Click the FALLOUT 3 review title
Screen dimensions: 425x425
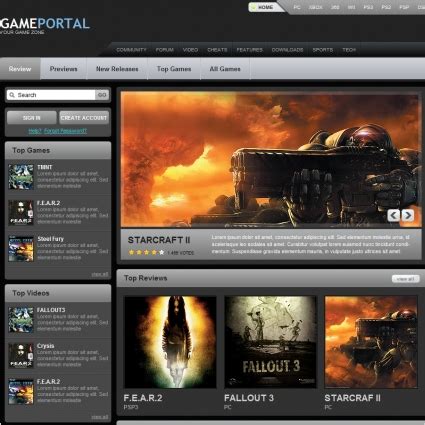249,398
